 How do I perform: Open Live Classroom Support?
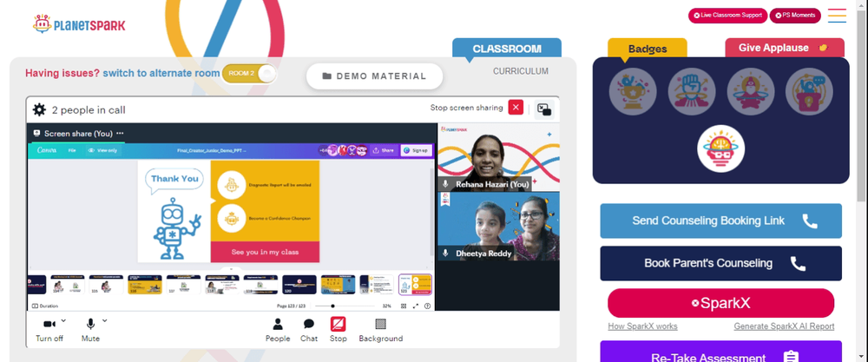pyautogui.click(x=727, y=16)
